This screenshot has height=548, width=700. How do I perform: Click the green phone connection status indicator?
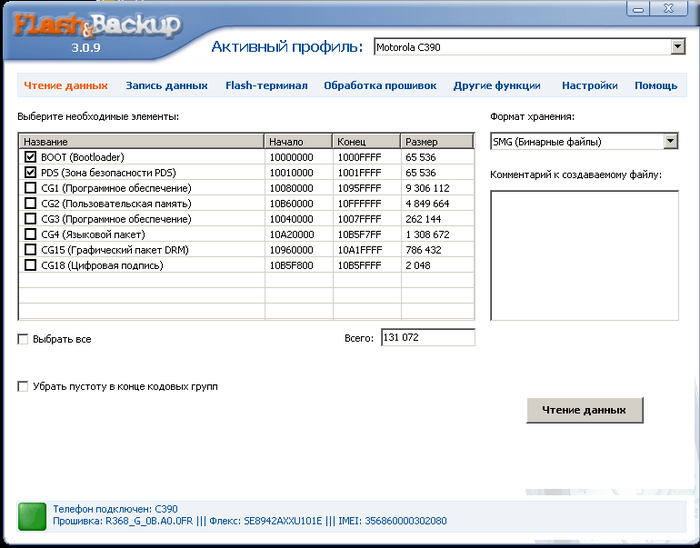(x=32, y=516)
